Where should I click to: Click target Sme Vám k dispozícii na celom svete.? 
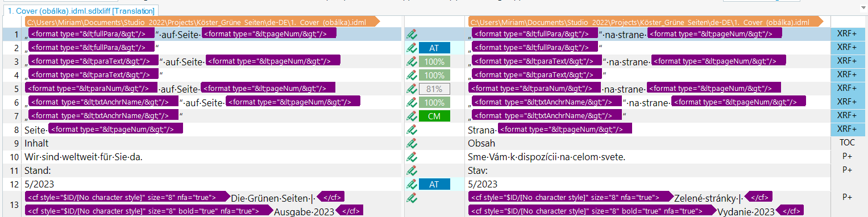(x=546, y=157)
